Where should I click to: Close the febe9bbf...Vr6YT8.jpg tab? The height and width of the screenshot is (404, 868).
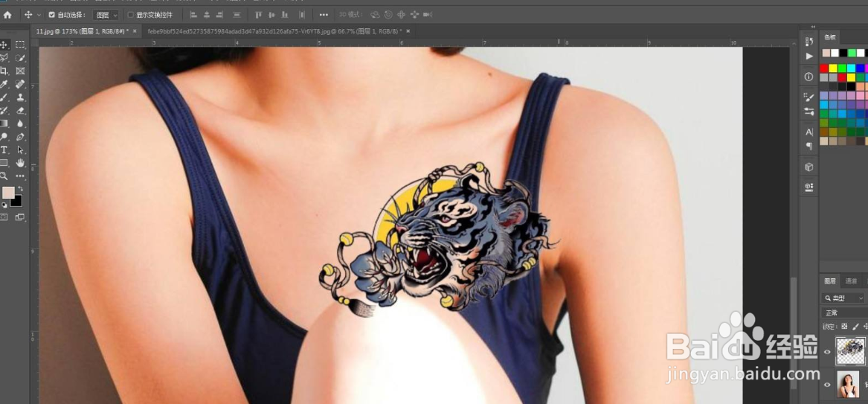click(408, 31)
